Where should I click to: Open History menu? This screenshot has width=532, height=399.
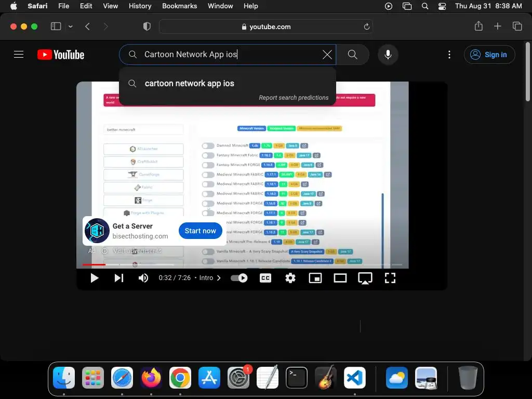[x=140, y=6]
